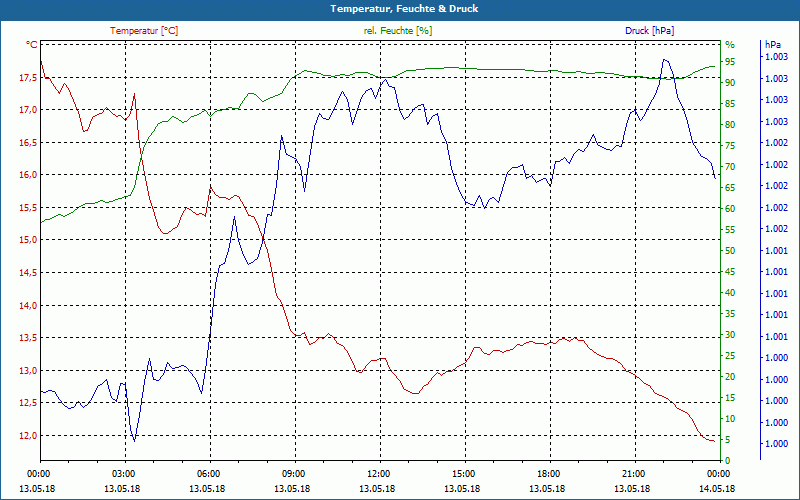The image size is (800, 500).
Task: Click the green '45' humidity axis value
Action: [x=730, y=272]
